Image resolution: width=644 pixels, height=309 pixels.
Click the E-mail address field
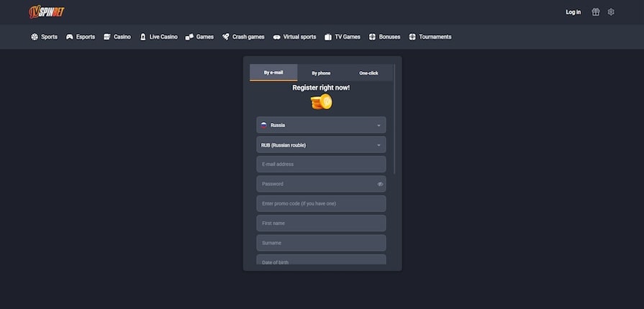tap(321, 165)
